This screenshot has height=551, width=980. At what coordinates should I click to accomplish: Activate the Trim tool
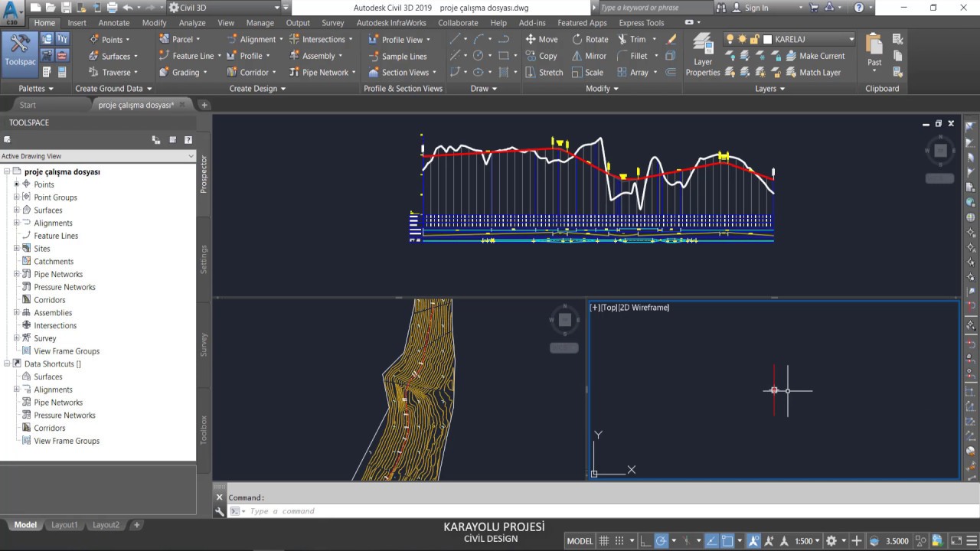pos(631,39)
